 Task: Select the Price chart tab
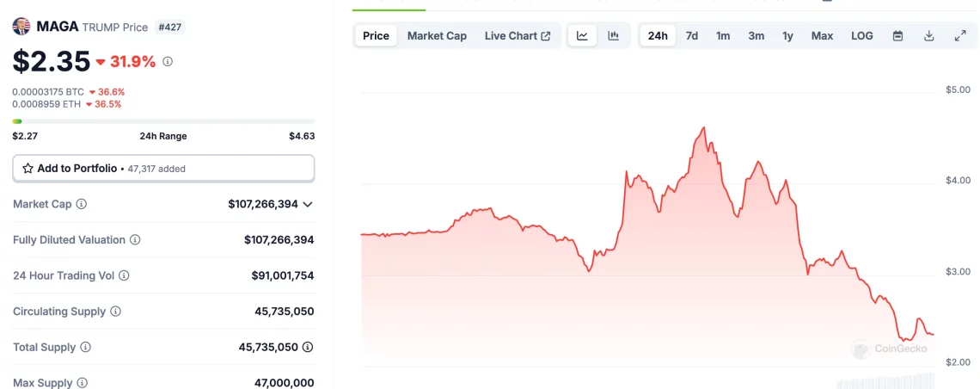click(x=376, y=36)
